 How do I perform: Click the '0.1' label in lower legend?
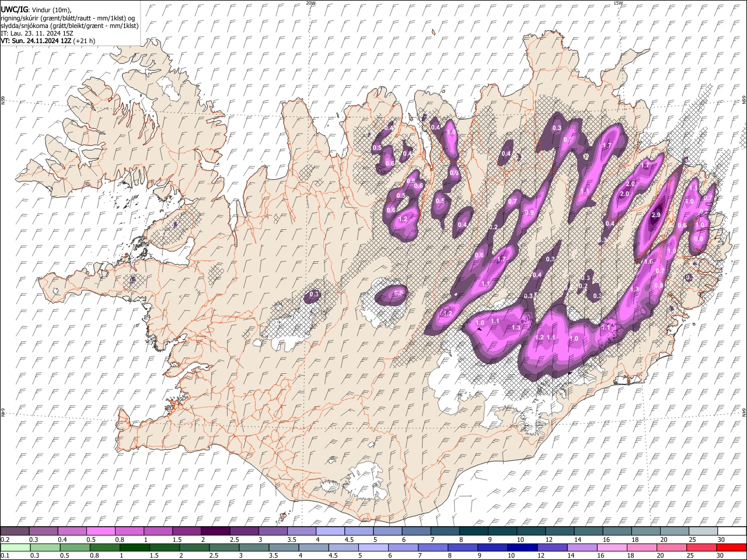tap(5, 556)
